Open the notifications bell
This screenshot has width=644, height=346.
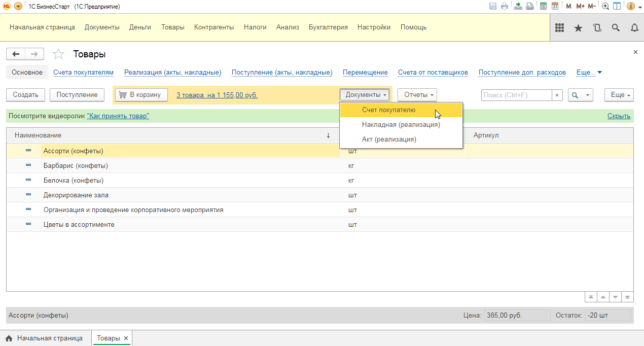coord(634,28)
